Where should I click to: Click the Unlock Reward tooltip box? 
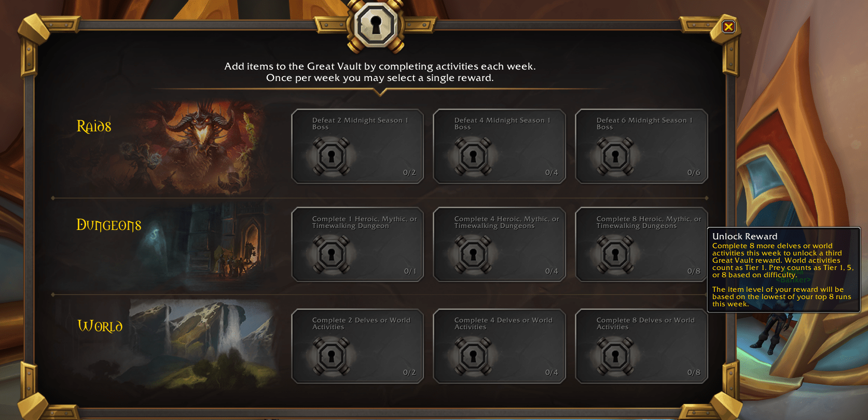click(784, 270)
